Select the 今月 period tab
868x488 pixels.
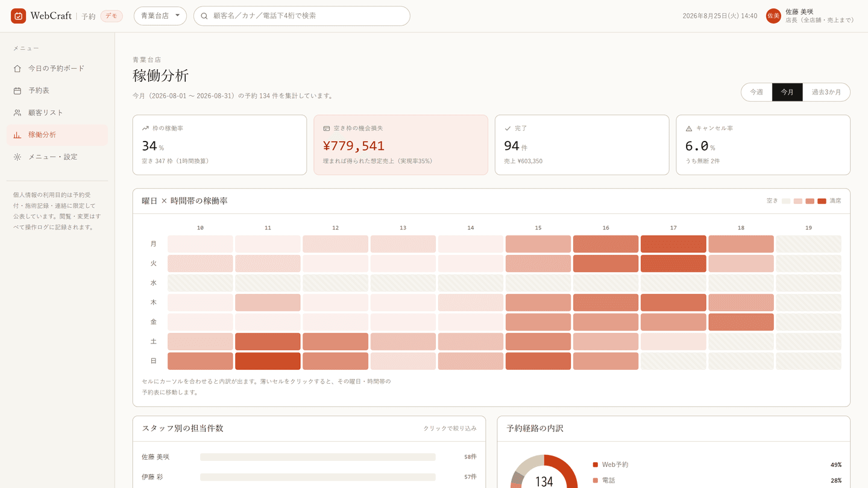(787, 92)
